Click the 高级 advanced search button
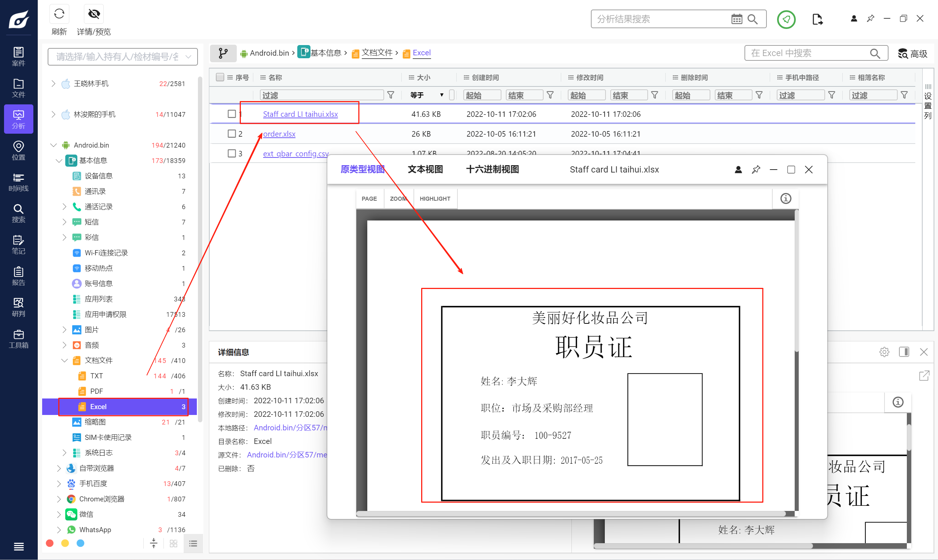 (913, 53)
